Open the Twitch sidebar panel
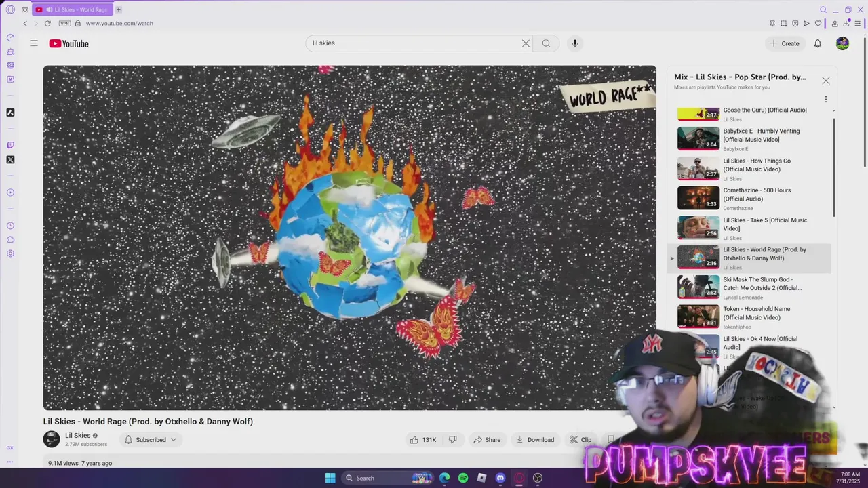Screen dimensions: 868x488 10,145
